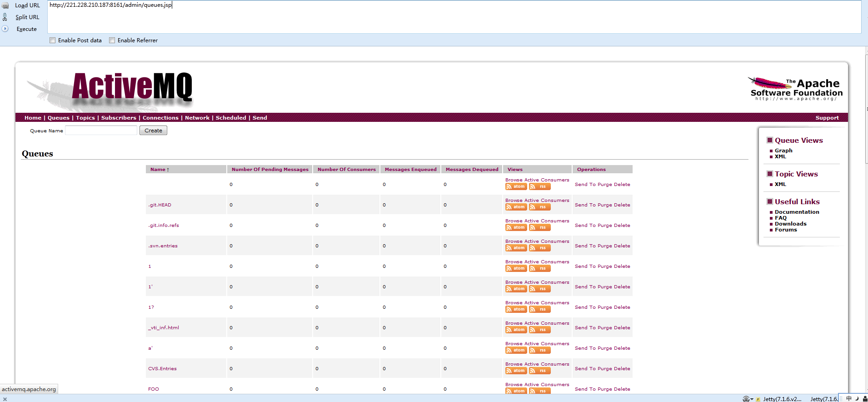Sort by Messages Enqueued column
Screen dimensions: 868x402
[411, 170]
